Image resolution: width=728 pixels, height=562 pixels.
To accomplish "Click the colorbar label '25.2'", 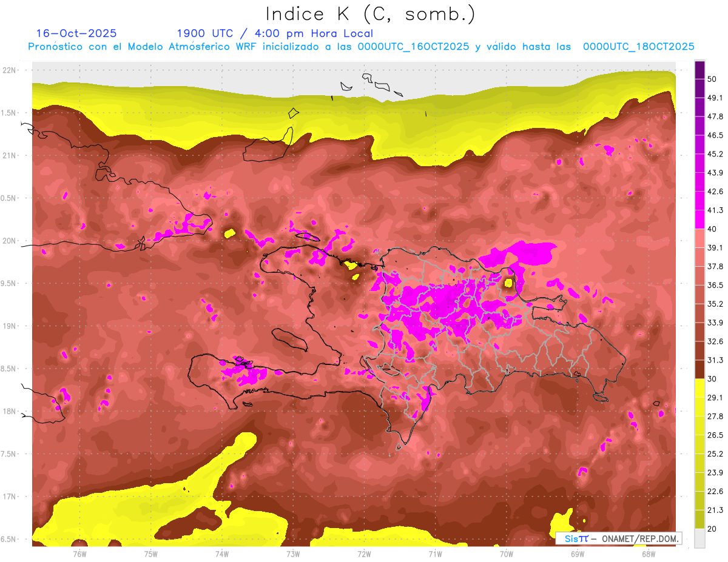I will coord(715,454).
